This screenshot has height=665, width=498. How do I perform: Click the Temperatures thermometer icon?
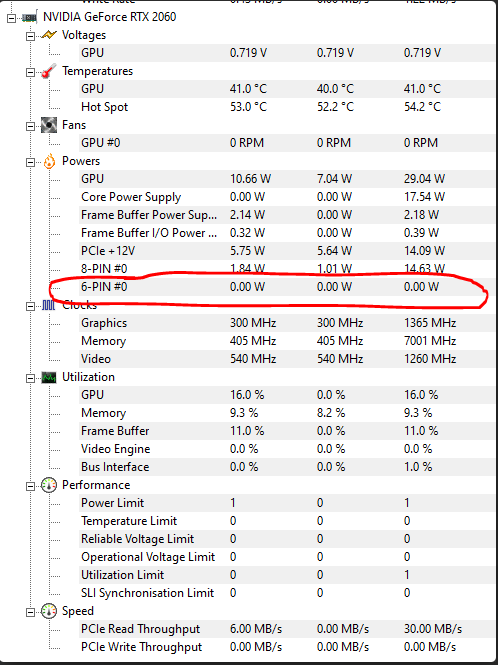point(49,71)
